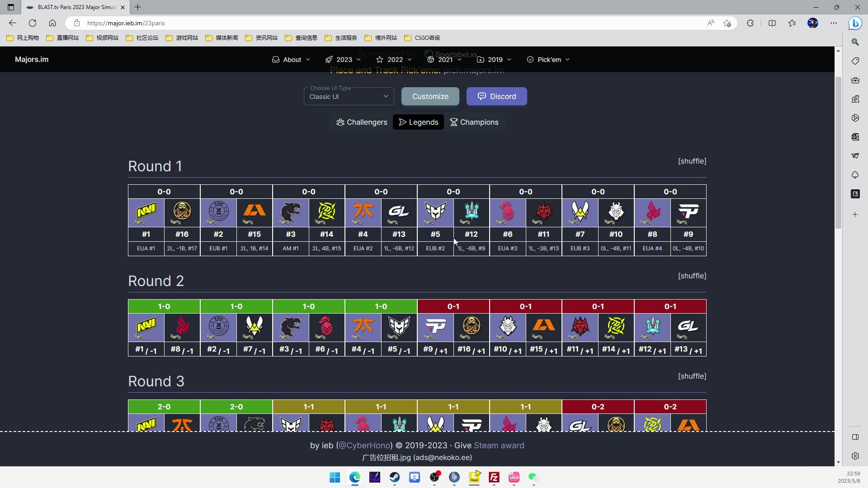This screenshot has height=488, width=868.
Task: Open sidebar settings gear
Action: click(855, 456)
